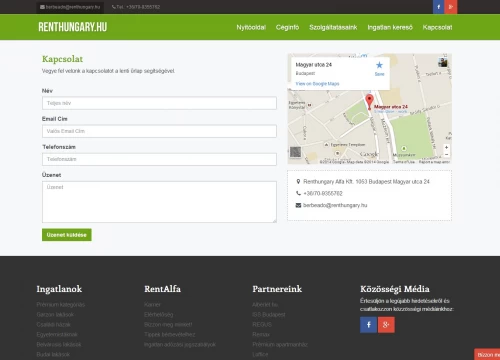
Task: Click into the Telefonszám input field
Action: [x=159, y=159]
